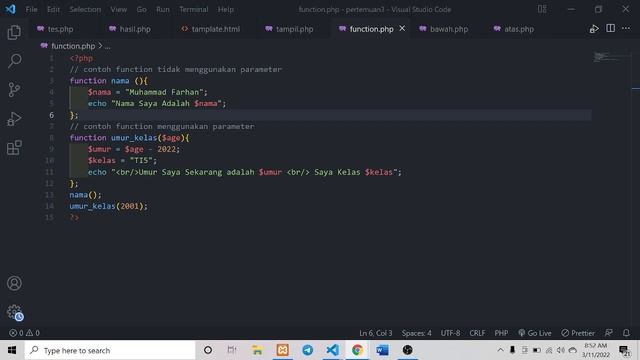Click on the umur_kelas(2001); call line
The image size is (640, 360).
point(109,206)
